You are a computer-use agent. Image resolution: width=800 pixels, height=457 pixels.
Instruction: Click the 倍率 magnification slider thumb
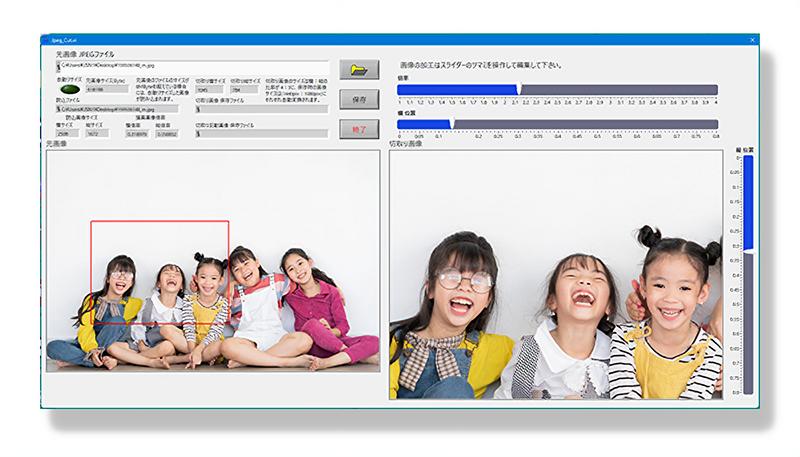click(518, 90)
